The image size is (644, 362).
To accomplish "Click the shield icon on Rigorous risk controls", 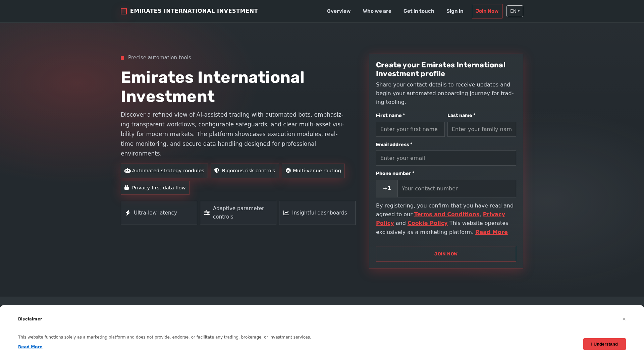I will 217,171.
